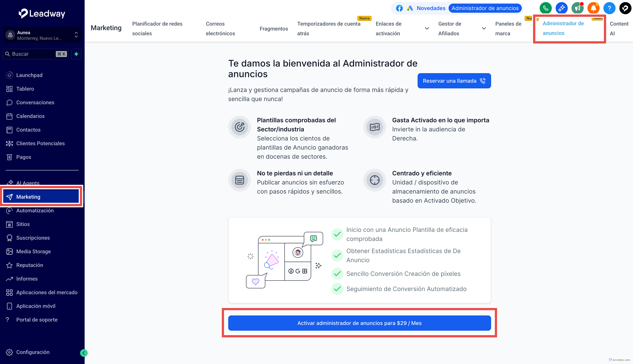Open the megaphone announcements icon
Screen dimensions: 633x364
click(x=577, y=8)
